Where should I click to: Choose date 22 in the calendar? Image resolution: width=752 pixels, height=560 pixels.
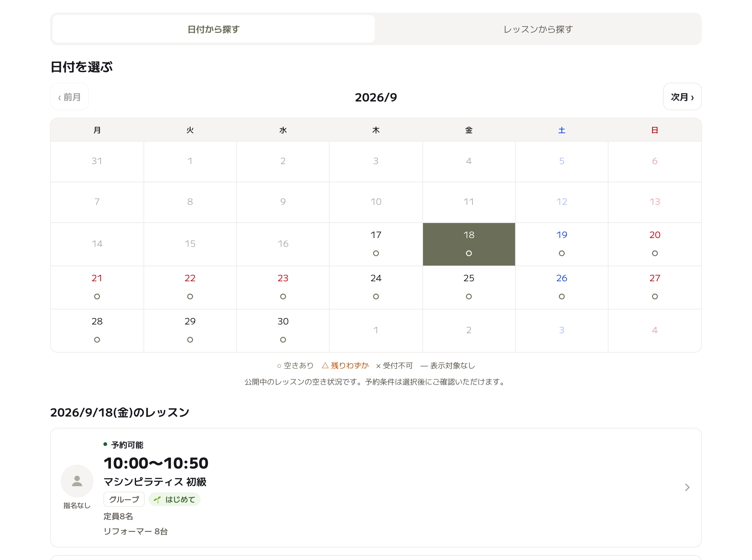[190, 287]
